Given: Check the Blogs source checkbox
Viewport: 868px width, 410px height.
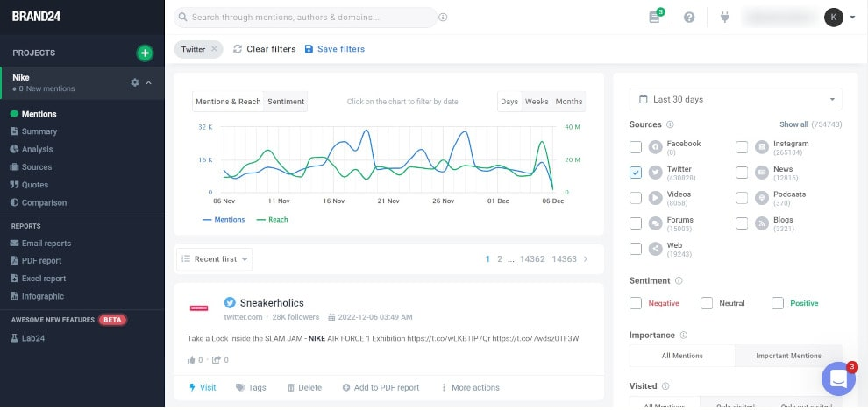Looking at the screenshot, I should click(742, 223).
